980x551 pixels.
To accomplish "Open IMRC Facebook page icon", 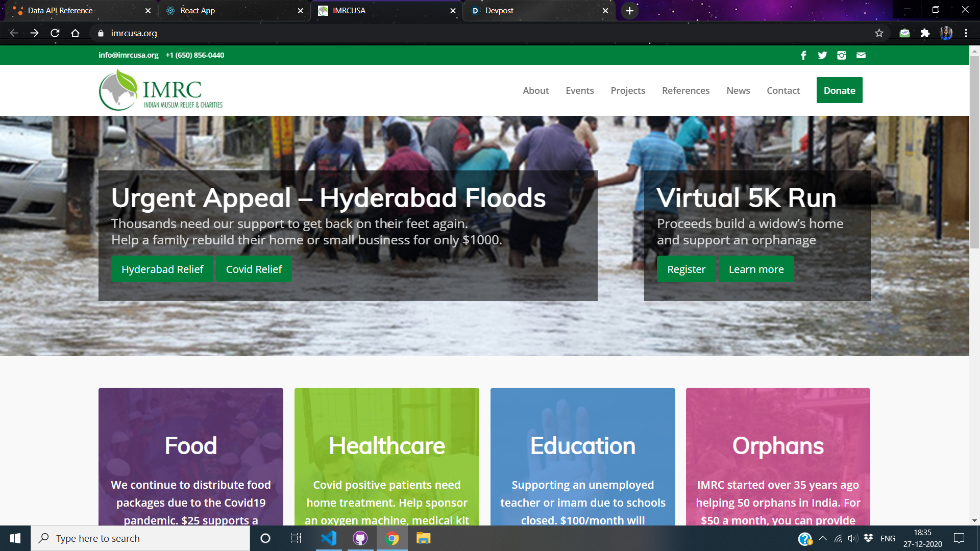I will [x=803, y=55].
